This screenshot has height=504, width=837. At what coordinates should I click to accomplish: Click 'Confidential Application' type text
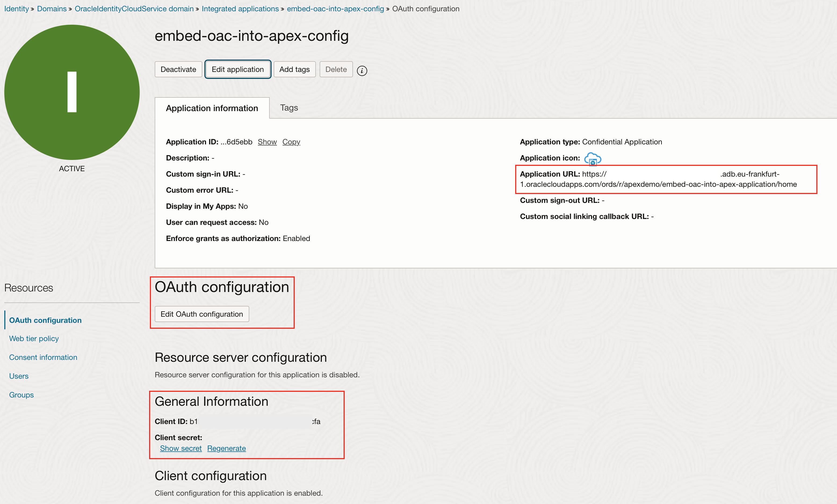coord(622,142)
